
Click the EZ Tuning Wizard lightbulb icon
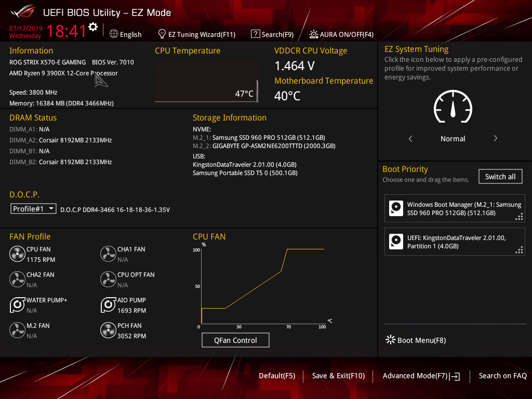coord(162,34)
